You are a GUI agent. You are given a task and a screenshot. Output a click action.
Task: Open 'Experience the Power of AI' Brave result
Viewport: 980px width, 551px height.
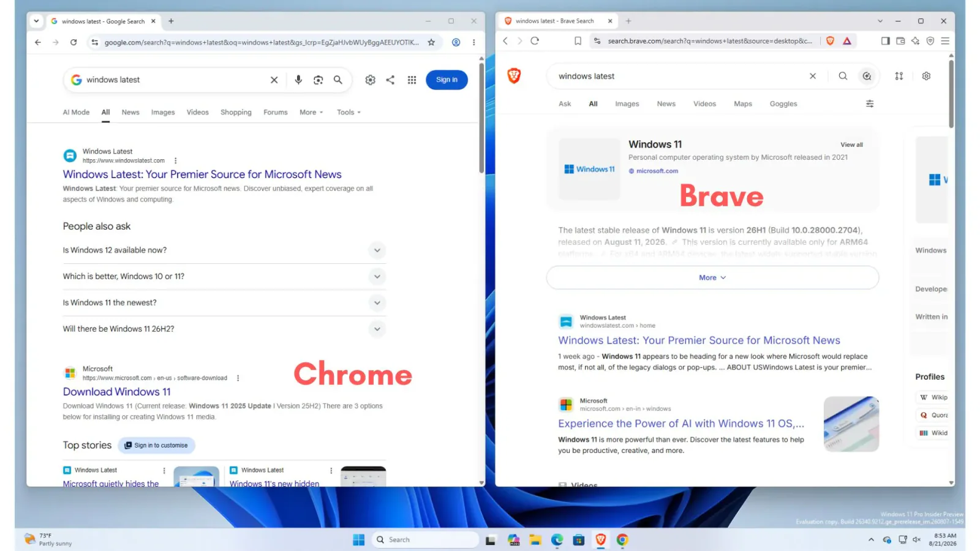pyautogui.click(x=681, y=424)
